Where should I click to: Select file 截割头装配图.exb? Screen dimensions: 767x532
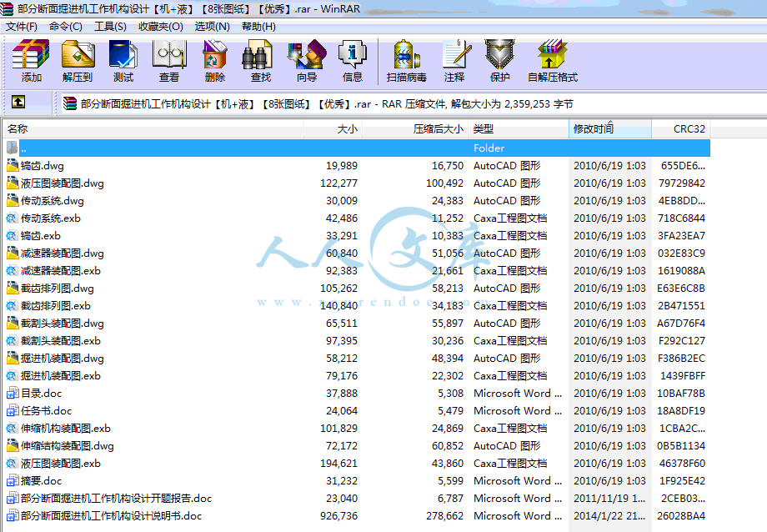pos(61,341)
